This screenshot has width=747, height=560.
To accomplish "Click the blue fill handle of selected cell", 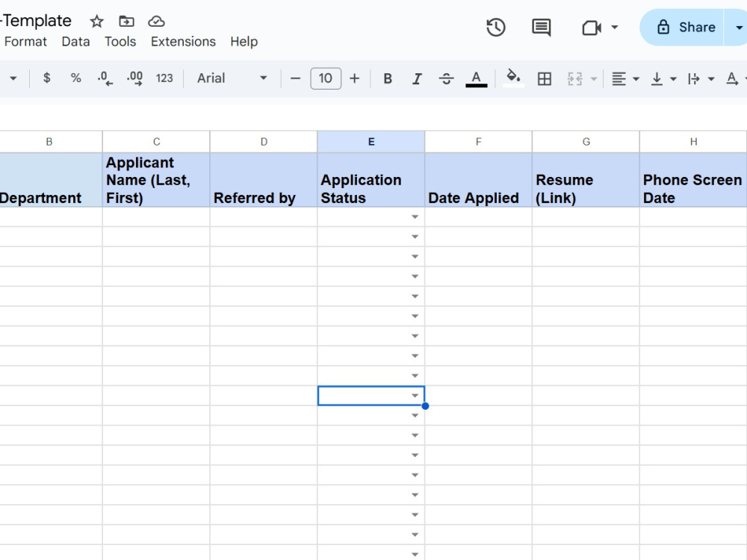I will pyautogui.click(x=425, y=406).
